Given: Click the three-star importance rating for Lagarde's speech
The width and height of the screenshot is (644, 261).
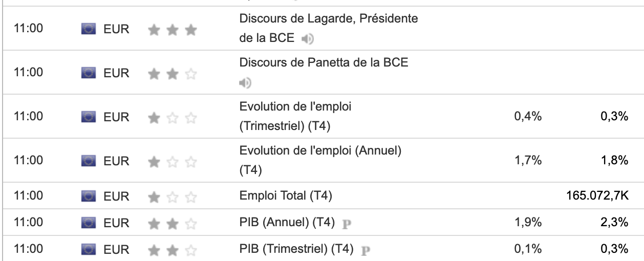Looking at the screenshot, I should (x=172, y=30).
